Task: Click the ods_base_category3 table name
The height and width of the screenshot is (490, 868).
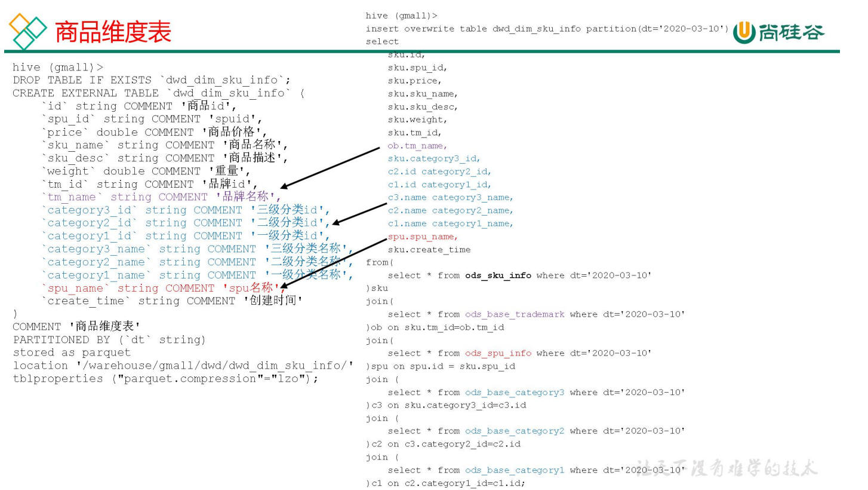Action: pyautogui.click(x=515, y=393)
